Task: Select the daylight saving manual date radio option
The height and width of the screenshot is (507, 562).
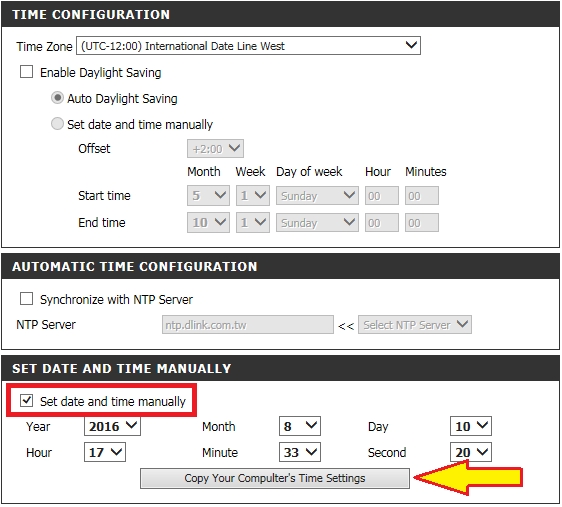Action: (x=57, y=124)
